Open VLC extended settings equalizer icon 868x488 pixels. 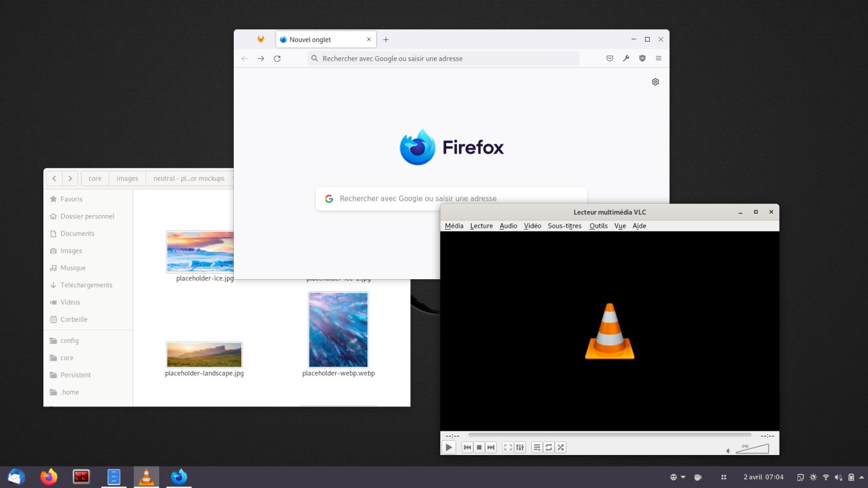520,447
